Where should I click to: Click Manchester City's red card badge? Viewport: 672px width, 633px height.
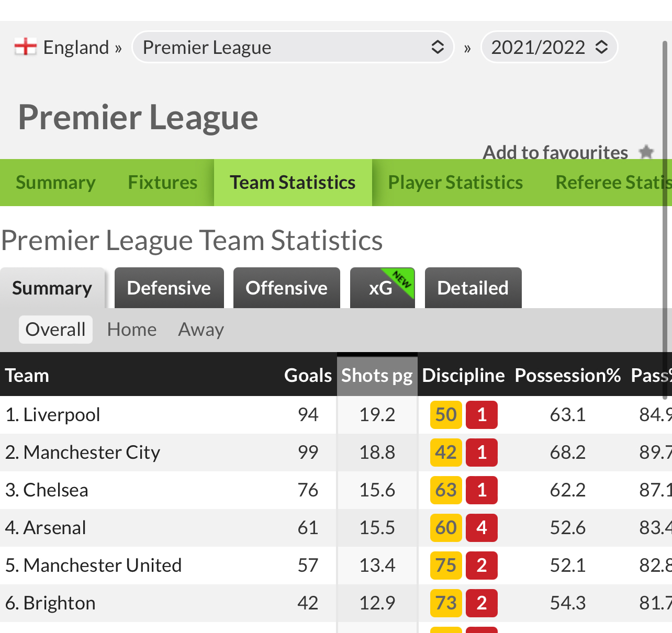point(481,453)
